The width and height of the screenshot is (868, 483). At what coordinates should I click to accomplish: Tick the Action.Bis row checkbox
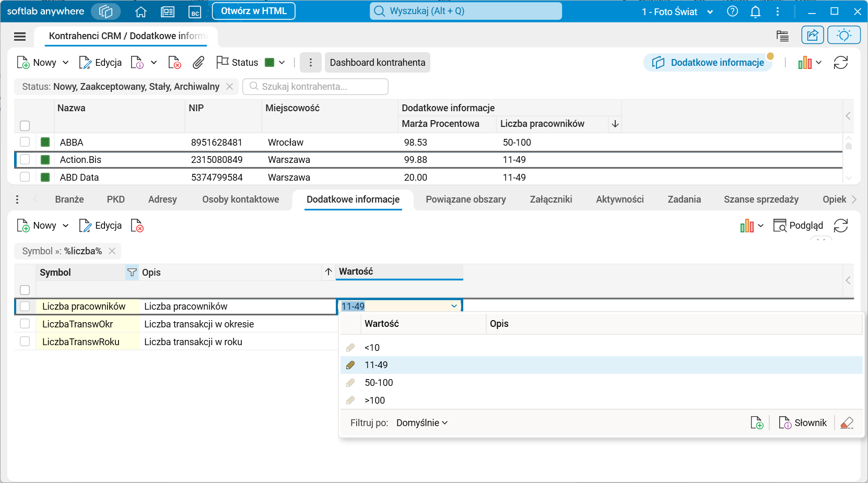[25, 160]
